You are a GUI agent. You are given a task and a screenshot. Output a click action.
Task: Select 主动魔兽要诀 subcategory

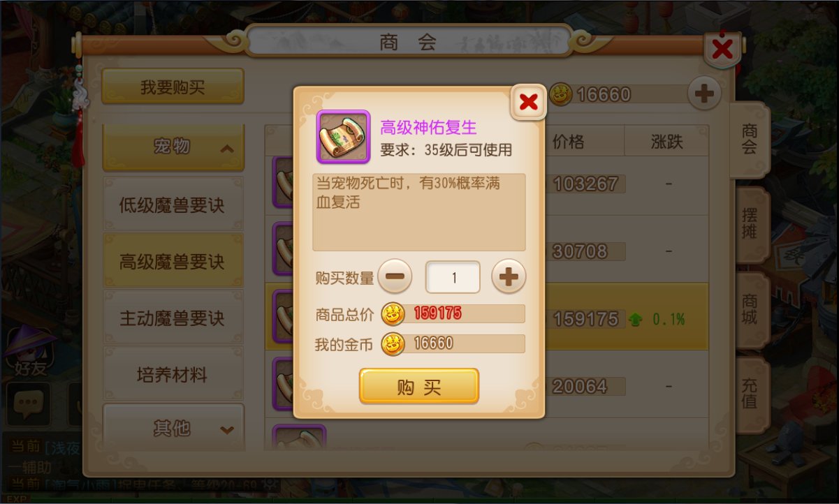pos(173,318)
